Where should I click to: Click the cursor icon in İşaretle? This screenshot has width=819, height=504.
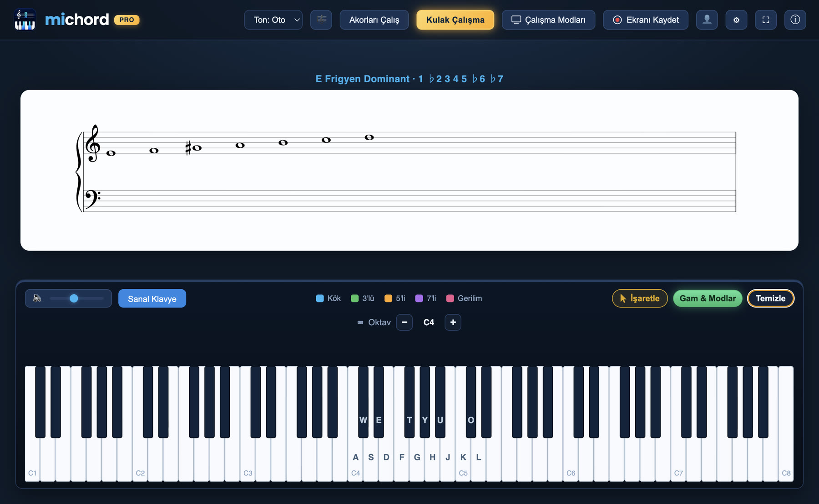point(623,298)
